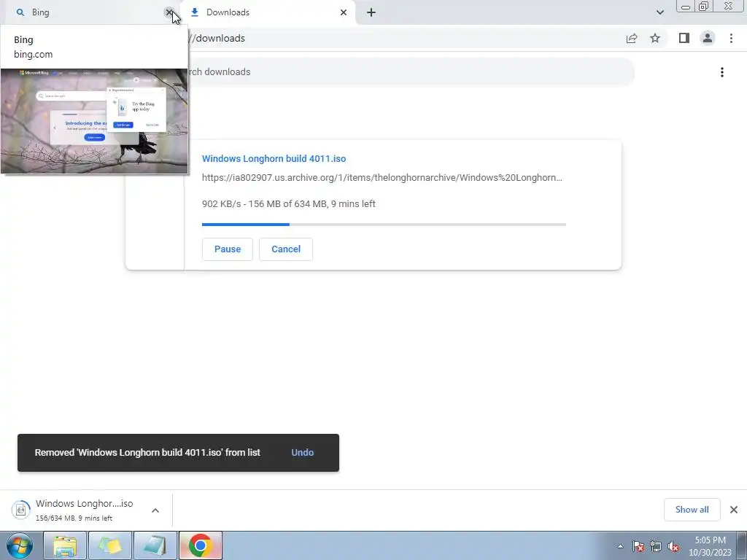Viewport: 747px width, 560px height.
Task: Open the profile avatar menu
Action: [x=708, y=38]
